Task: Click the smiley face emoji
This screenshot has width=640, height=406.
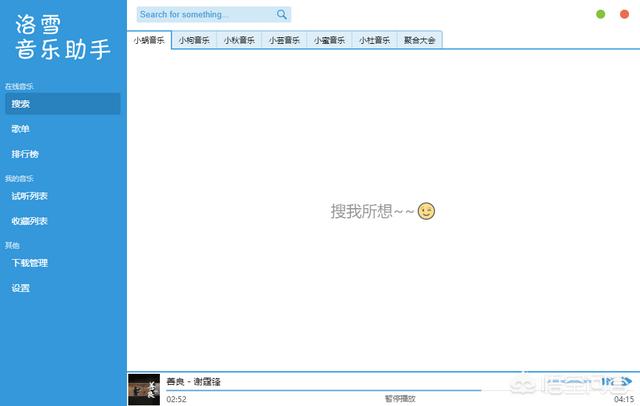Action: tap(427, 211)
